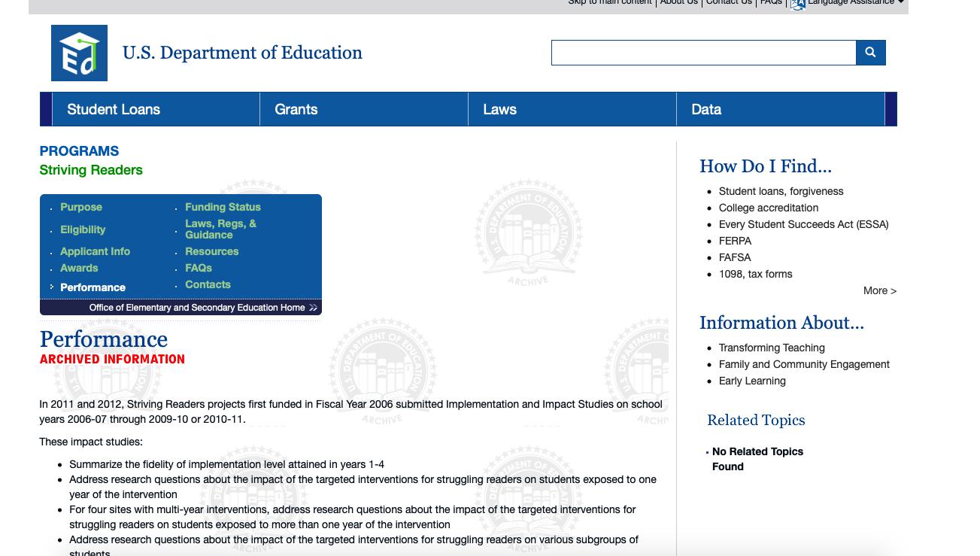980x556 pixels.
Task: Click the No Related Topics Found text
Action: [x=757, y=459]
